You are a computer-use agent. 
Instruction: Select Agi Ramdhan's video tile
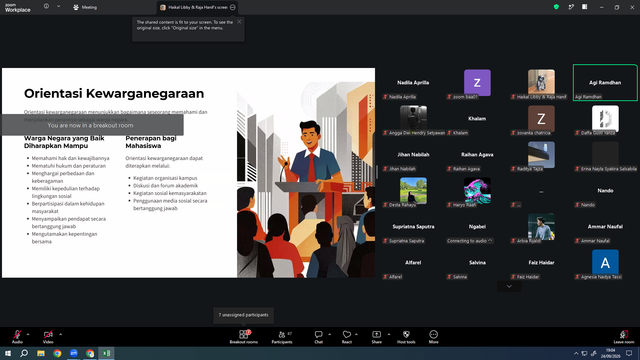point(605,82)
